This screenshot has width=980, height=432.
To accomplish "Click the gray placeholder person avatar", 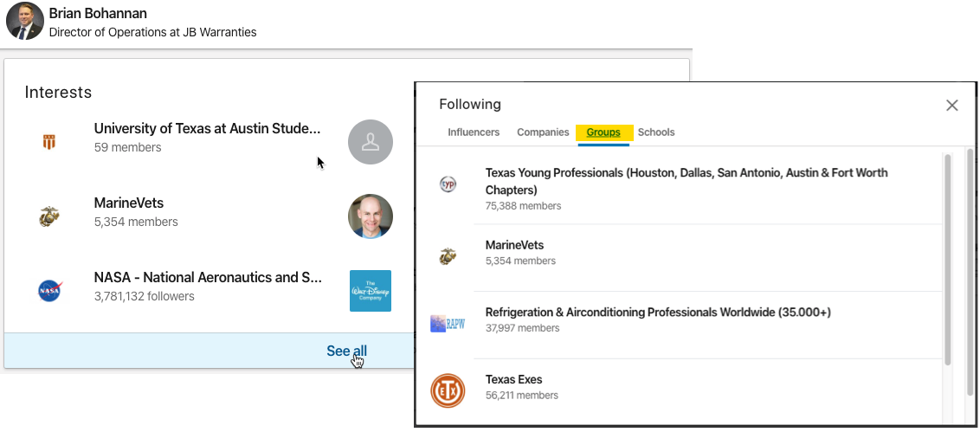I will 371,142.
